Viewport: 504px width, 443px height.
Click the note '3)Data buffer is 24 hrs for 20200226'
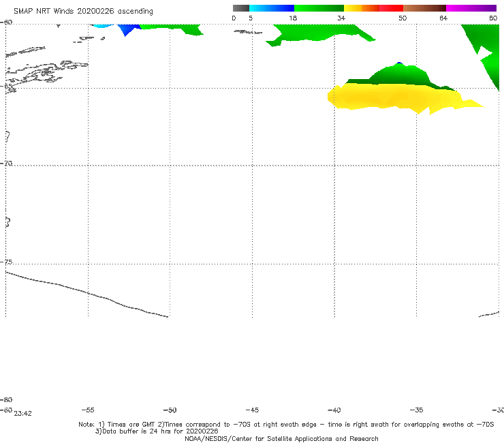[157, 431]
